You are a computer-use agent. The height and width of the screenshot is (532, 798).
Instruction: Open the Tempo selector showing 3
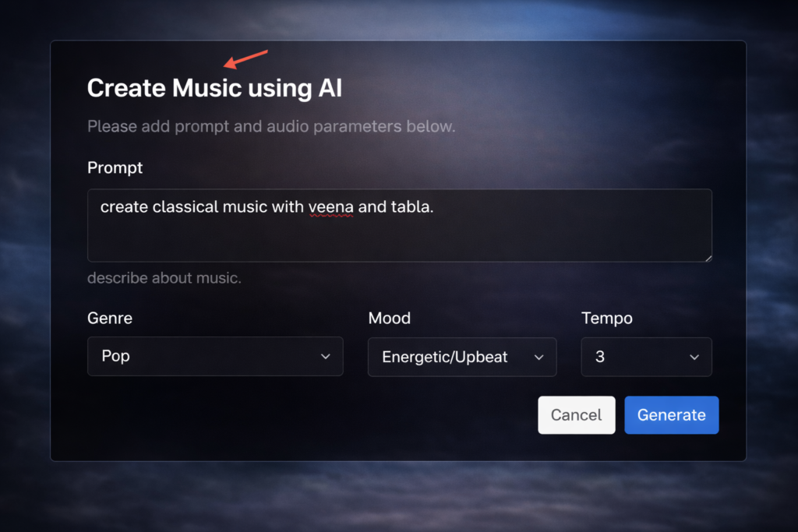pyautogui.click(x=646, y=357)
